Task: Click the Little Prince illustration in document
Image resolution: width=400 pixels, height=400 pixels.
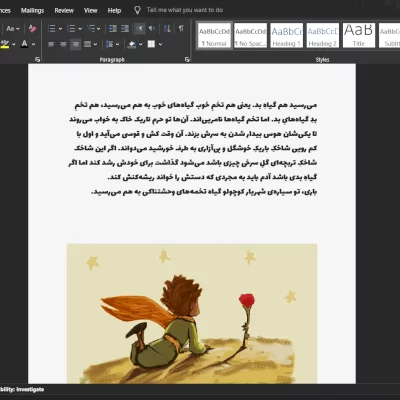Action: tap(192, 314)
